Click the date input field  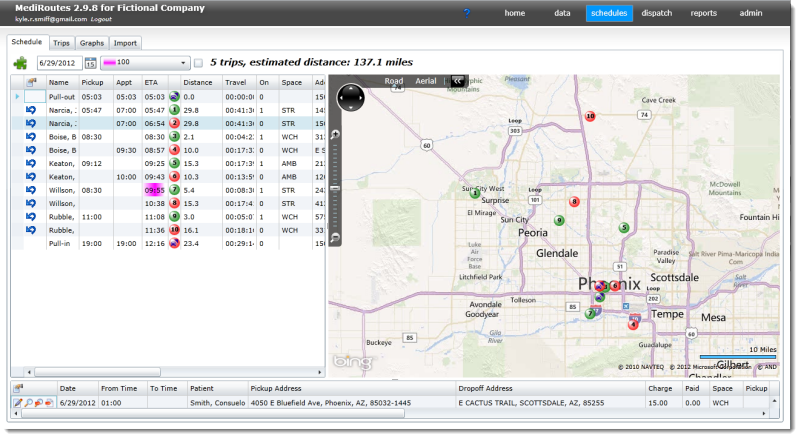point(59,64)
